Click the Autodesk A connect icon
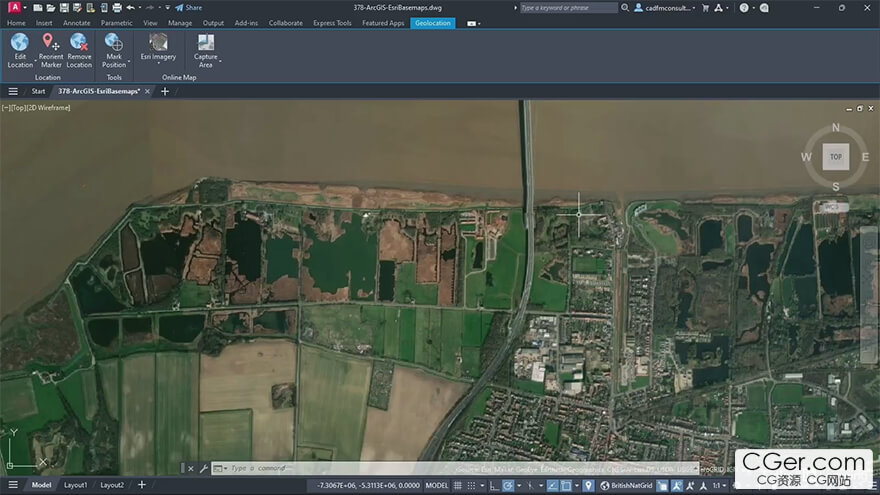The width and height of the screenshot is (880, 495). pyautogui.click(x=718, y=8)
